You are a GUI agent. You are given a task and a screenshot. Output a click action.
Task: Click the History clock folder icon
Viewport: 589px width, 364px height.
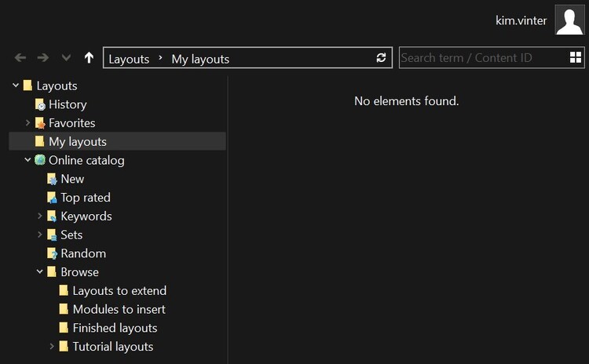[40, 104]
